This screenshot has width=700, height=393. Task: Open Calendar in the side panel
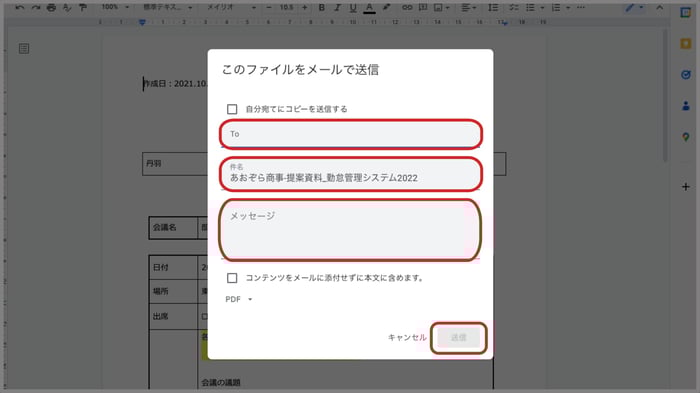click(686, 13)
